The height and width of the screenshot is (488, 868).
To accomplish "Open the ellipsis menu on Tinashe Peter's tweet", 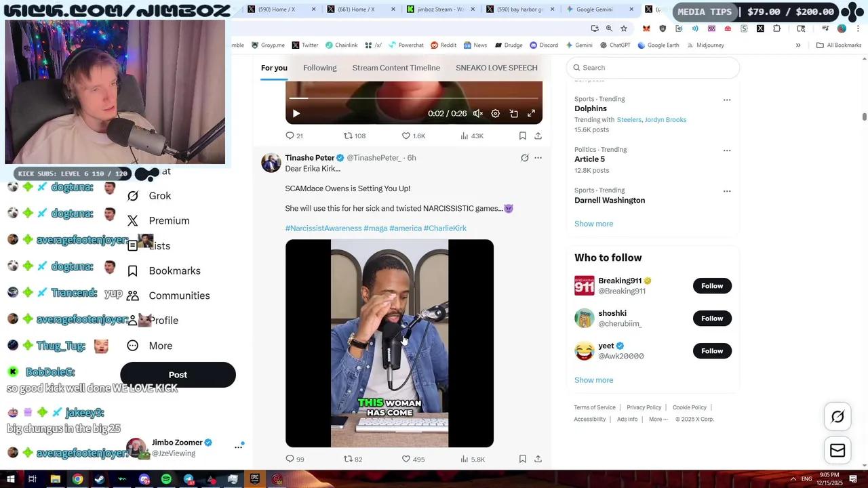I will click(x=538, y=157).
